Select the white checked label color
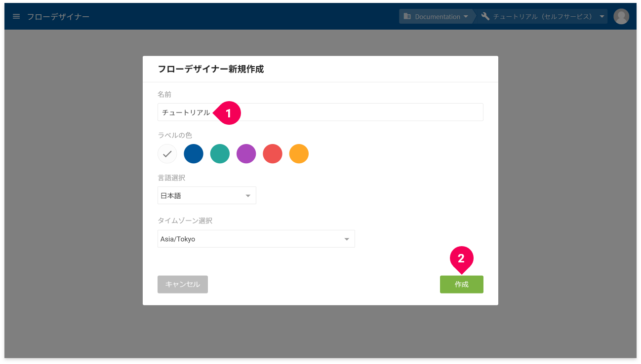The image size is (641, 364). point(167,154)
